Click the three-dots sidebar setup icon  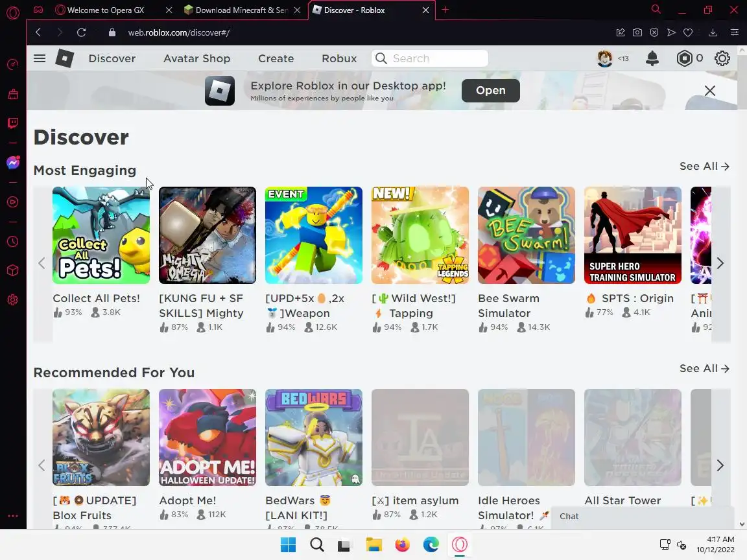[x=13, y=516]
